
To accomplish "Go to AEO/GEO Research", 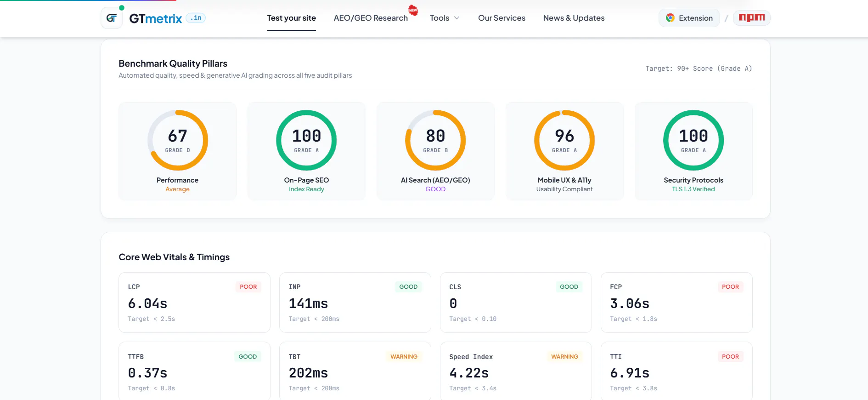I will point(371,18).
